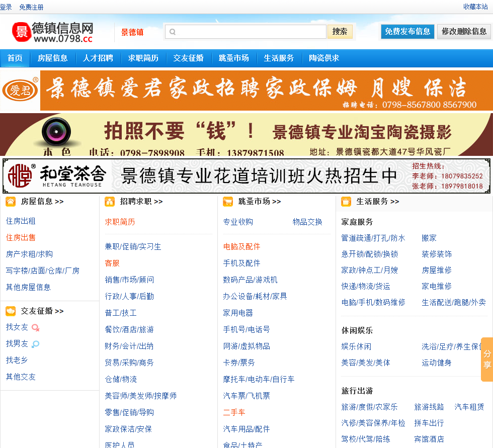Screen dimensions: 493x448
Task: Open 拼车出行 link
Action: (429, 423)
